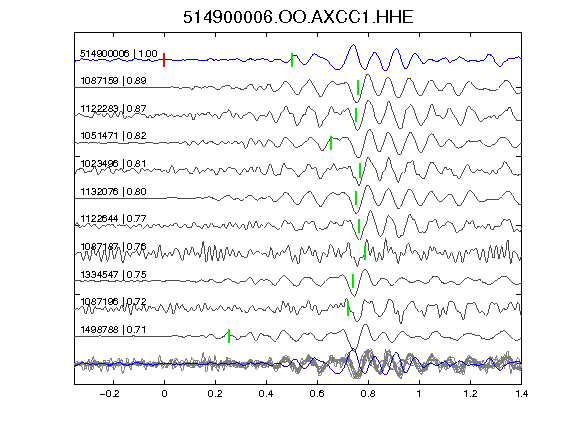Click green pick marker on trace 1087187
The height and width of the screenshot is (432, 576).
click(365, 253)
